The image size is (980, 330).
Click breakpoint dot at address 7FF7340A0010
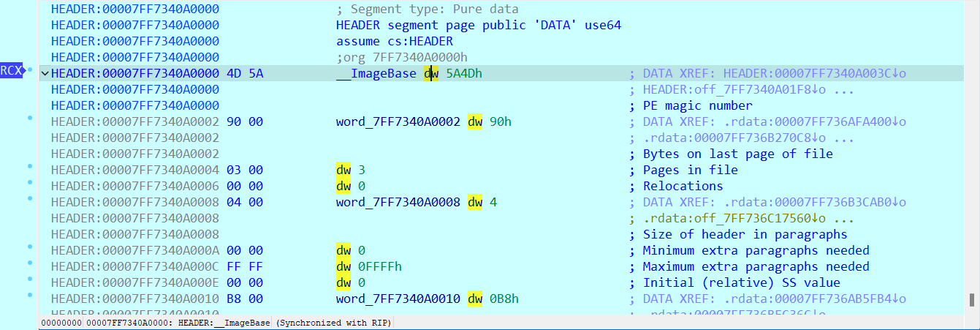click(30, 295)
